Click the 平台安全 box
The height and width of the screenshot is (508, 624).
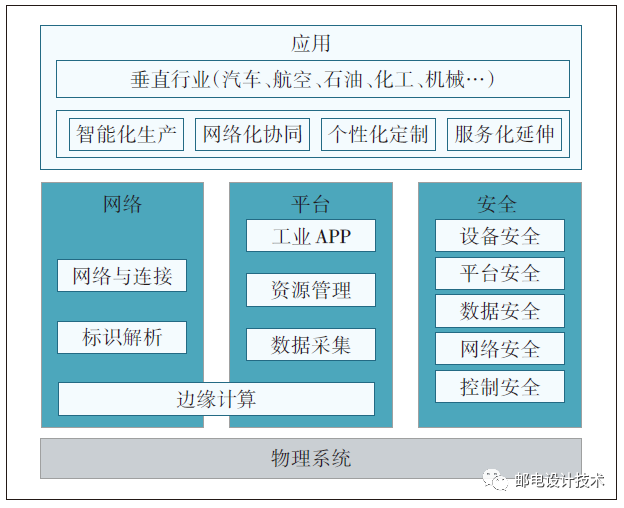click(500, 273)
